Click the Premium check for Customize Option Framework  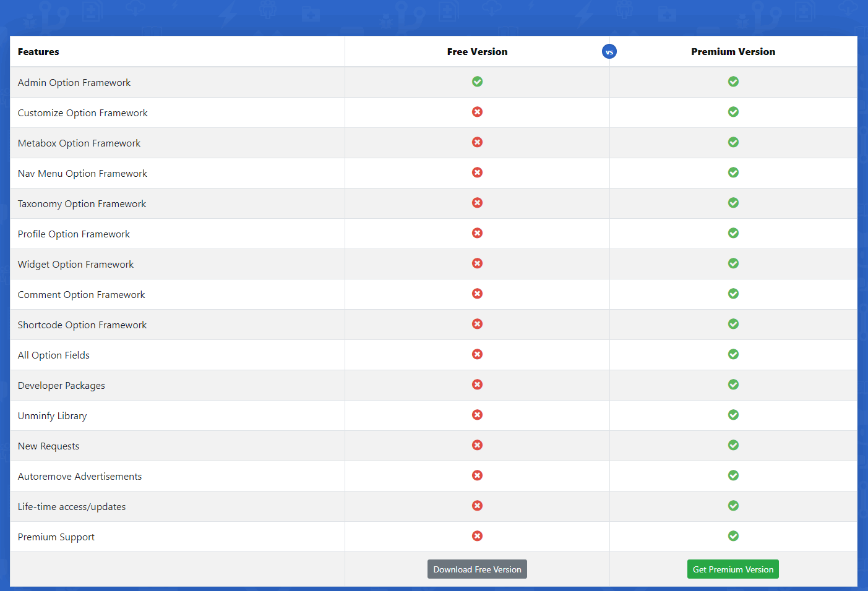734,112
